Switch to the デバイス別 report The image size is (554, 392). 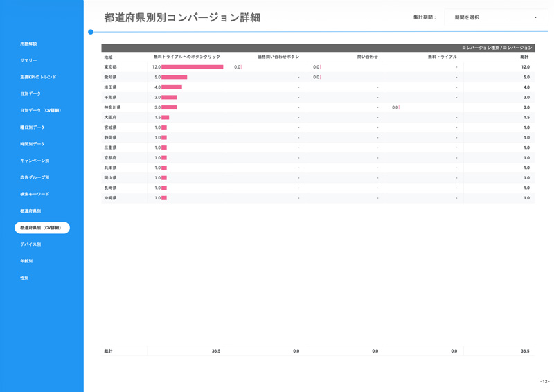pos(30,244)
